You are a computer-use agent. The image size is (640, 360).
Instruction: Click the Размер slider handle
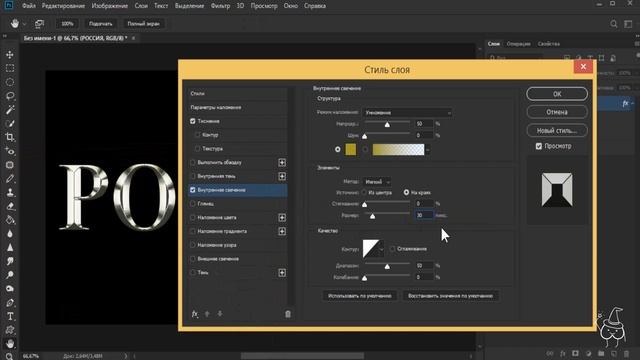372,216
